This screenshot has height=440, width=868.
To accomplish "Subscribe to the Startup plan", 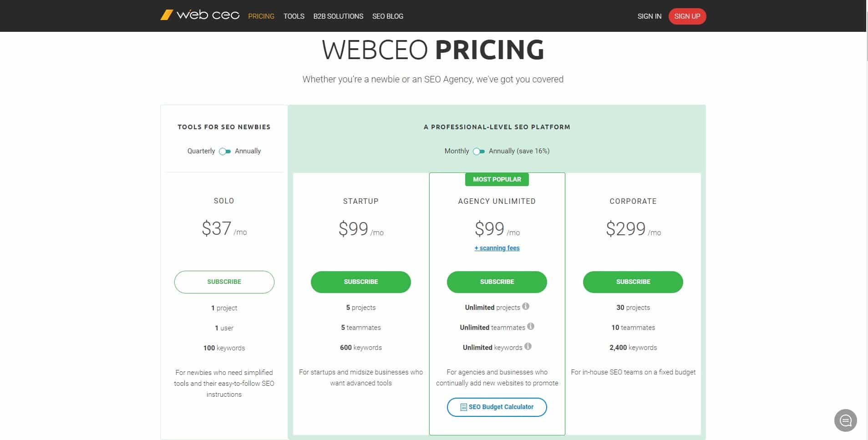I will (361, 282).
